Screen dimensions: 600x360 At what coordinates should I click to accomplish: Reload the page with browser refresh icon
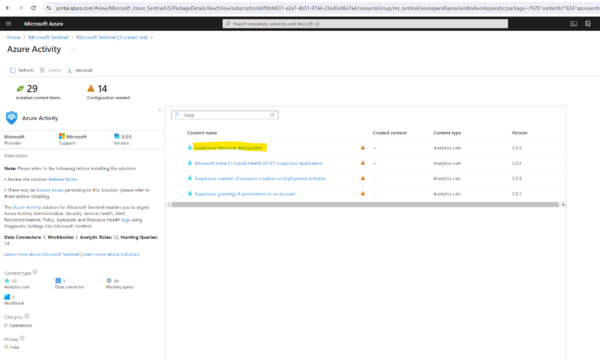(x=33, y=8)
